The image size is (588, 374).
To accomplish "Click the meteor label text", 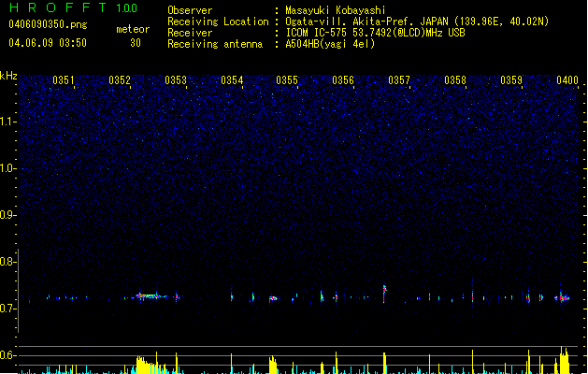I will click(133, 29).
